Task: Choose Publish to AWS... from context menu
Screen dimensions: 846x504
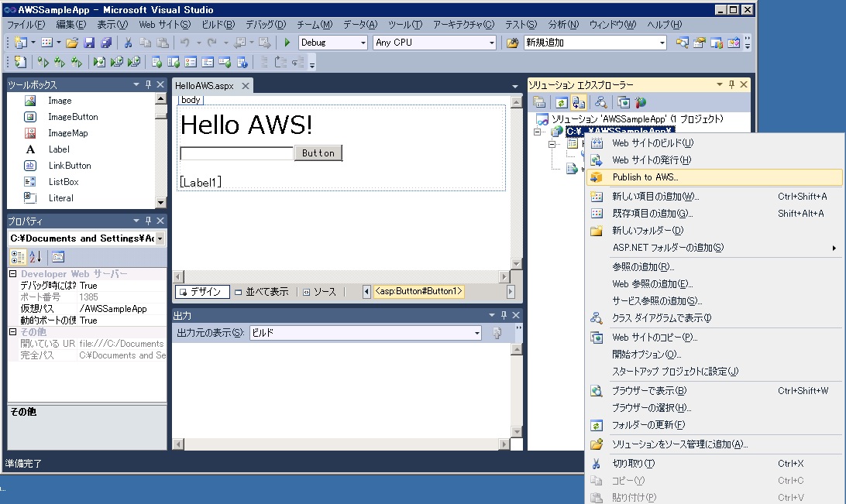Action: coord(714,177)
